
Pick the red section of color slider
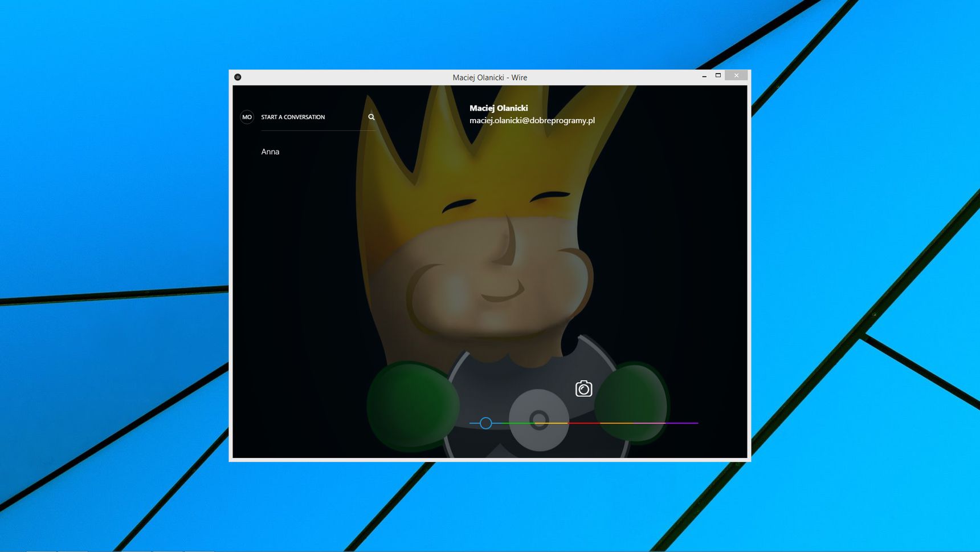[584, 423]
